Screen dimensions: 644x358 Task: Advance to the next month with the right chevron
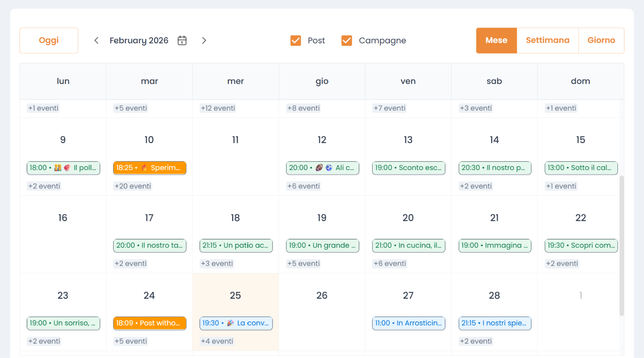coord(204,40)
